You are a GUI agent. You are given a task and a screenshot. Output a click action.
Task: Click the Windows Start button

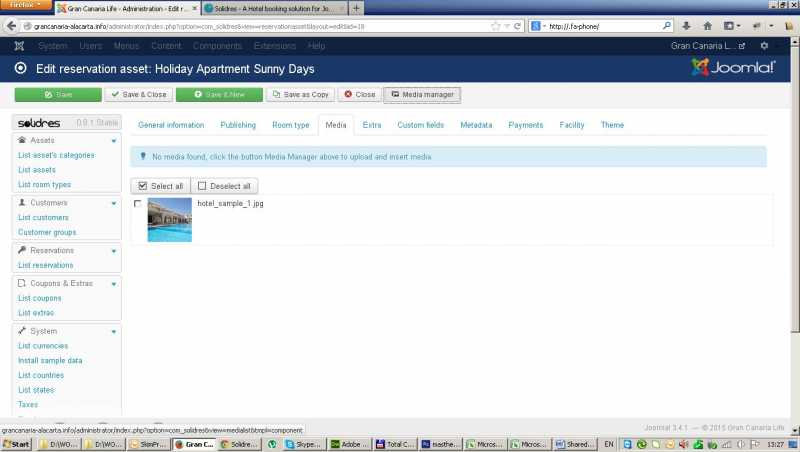click(16, 444)
